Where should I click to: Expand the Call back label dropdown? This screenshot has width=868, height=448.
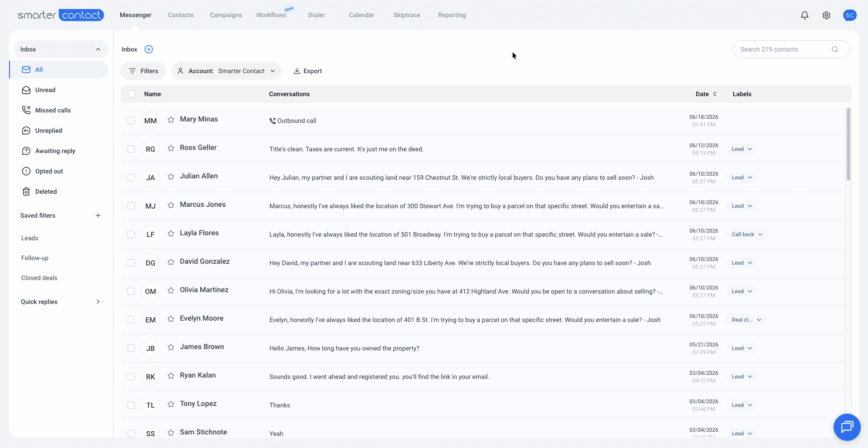pos(747,234)
